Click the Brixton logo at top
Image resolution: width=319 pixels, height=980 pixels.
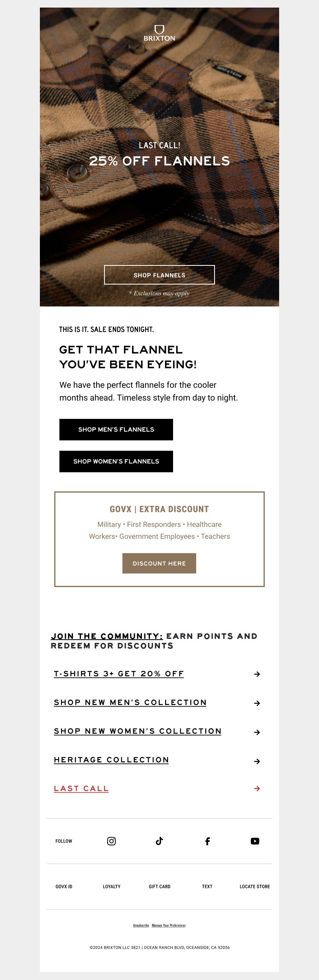click(159, 33)
